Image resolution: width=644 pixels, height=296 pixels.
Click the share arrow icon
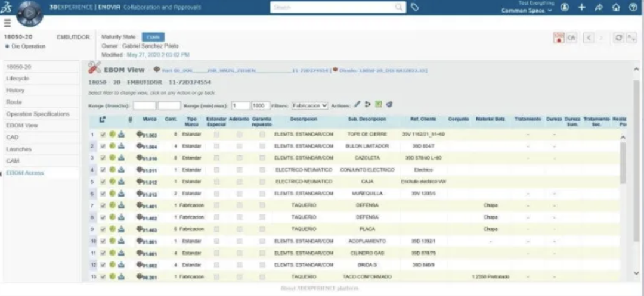click(599, 7)
